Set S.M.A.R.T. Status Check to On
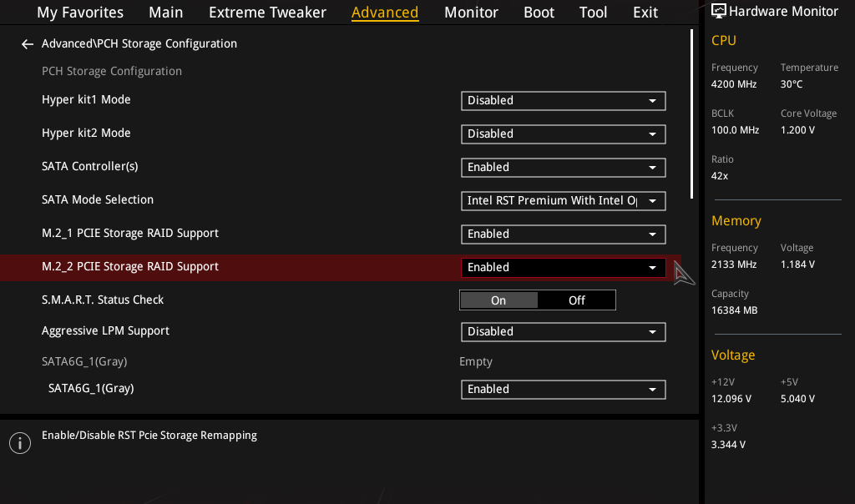The height and width of the screenshot is (504, 855). [x=498, y=300]
